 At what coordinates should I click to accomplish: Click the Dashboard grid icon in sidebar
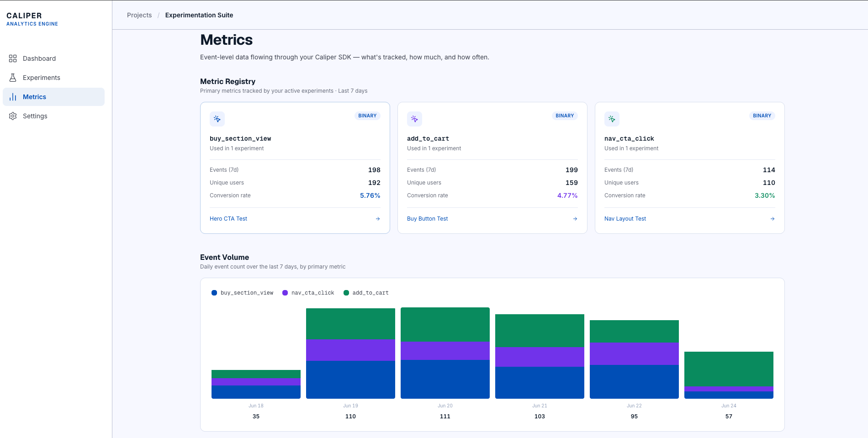13,58
